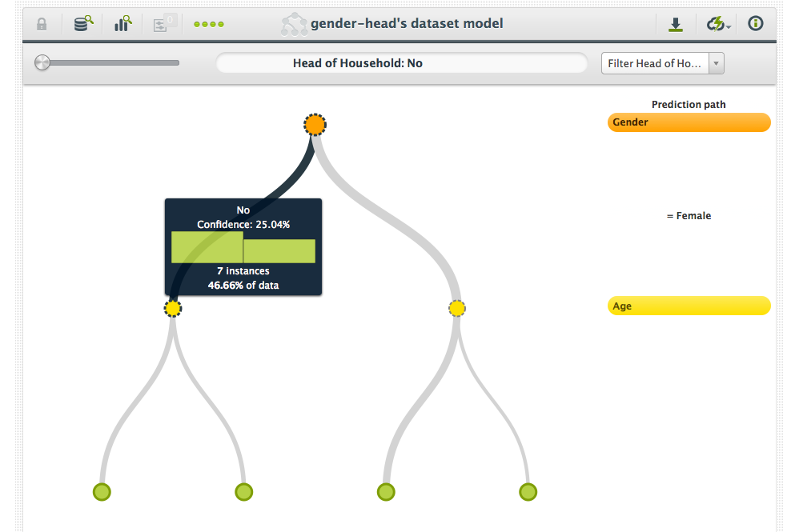Select the left yellow Age node
791x532 pixels.
[x=173, y=308]
